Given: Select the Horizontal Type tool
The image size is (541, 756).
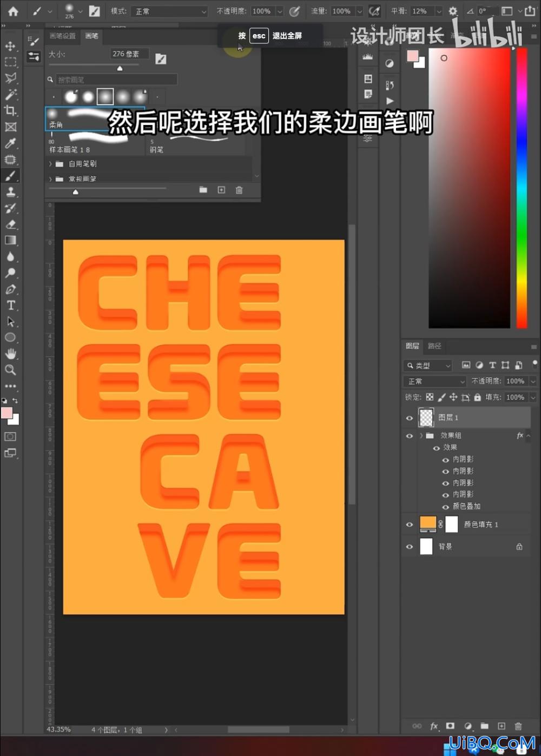Looking at the screenshot, I should [10, 306].
